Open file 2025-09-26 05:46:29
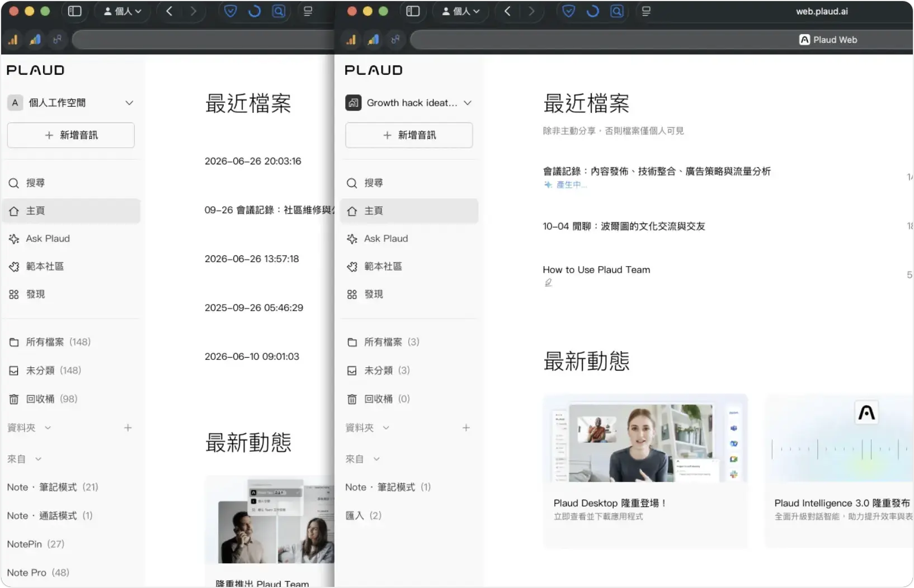 tap(254, 308)
